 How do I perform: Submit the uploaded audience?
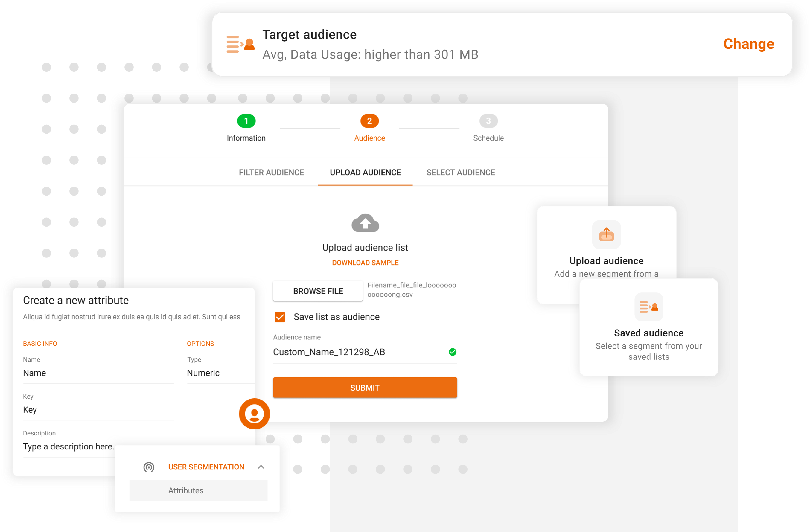click(365, 388)
